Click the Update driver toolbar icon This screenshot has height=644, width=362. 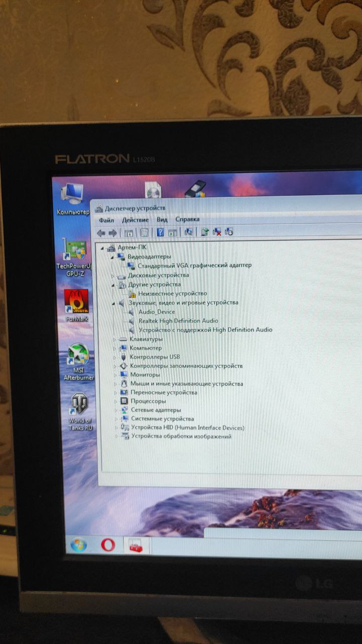(x=205, y=231)
